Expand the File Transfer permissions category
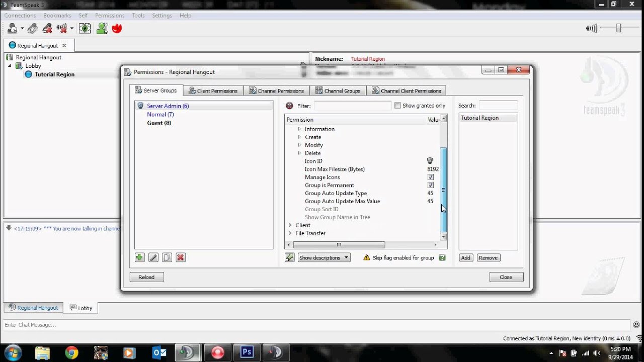Screen dimensions: 644x362 point(290,233)
